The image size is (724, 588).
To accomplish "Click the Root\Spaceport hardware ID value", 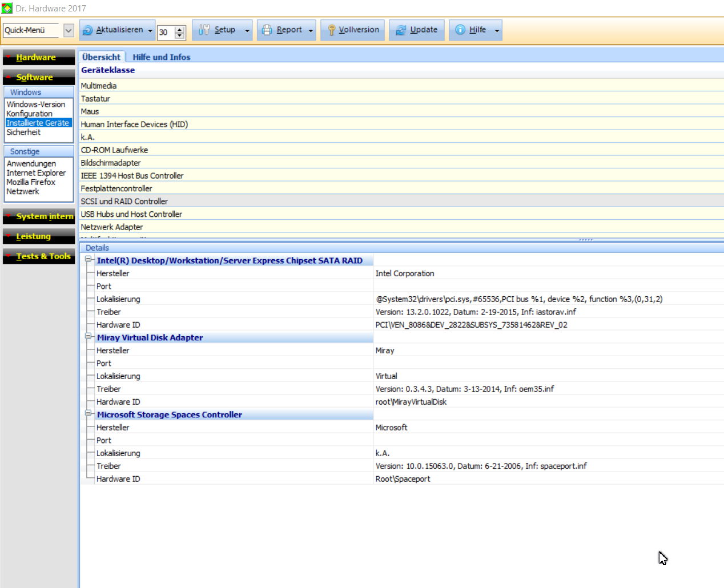I will [403, 479].
